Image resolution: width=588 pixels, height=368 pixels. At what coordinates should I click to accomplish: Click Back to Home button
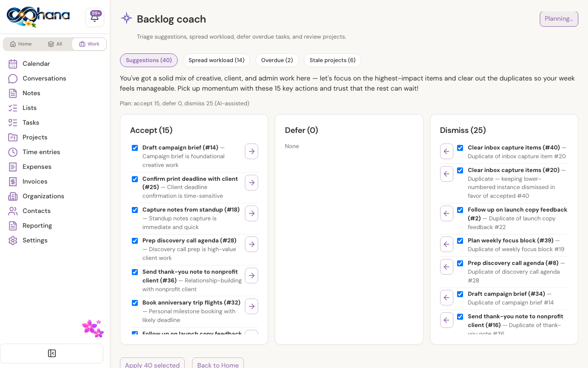point(218,363)
